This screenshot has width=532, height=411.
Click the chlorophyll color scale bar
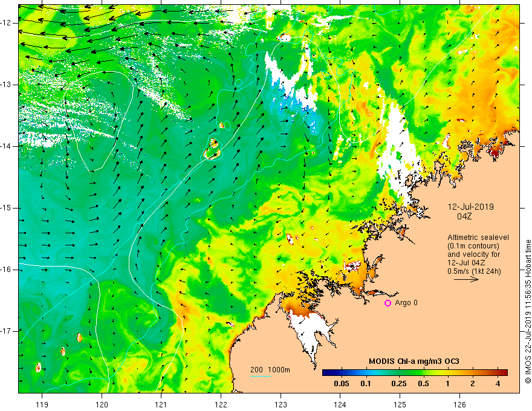(x=415, y=373)
